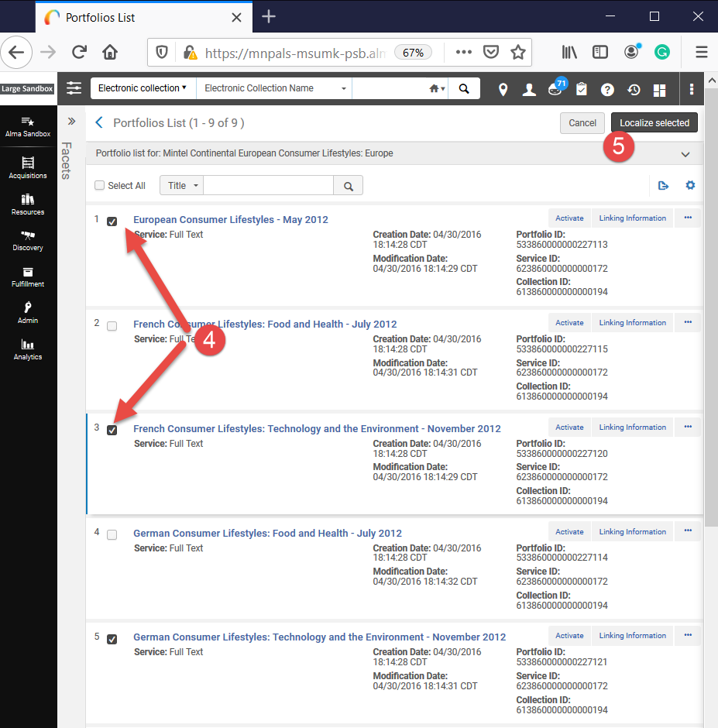Screen dimensions: 718x728
Task: Uncheck German Consumer Lifestyles: Technology and Environment checkbox
Action: pos(112,639)
